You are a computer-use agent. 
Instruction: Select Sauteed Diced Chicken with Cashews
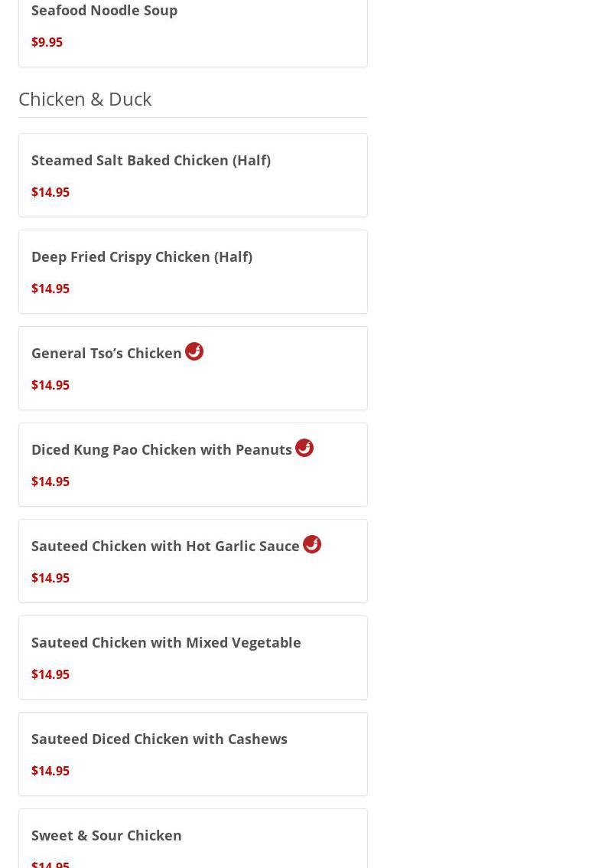coord(159,739)
